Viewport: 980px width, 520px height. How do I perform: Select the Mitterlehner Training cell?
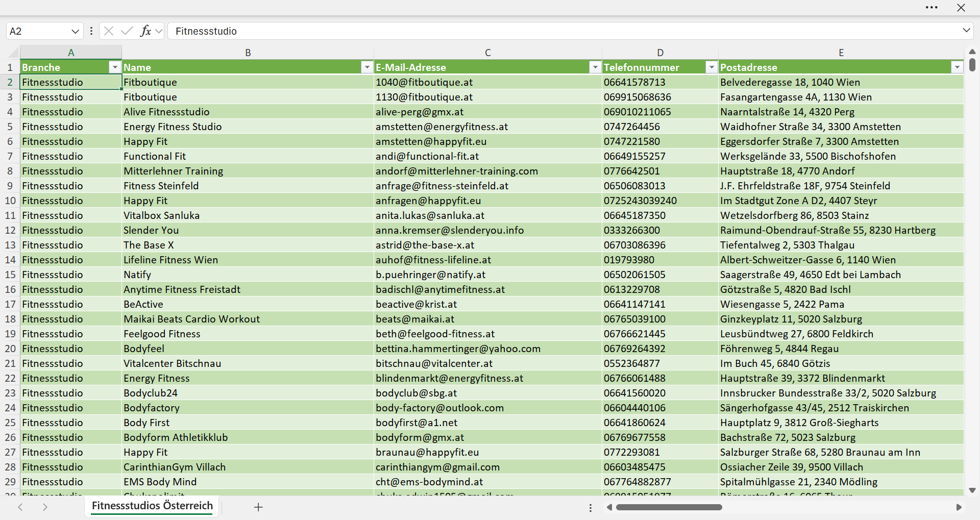click(248, 171)
